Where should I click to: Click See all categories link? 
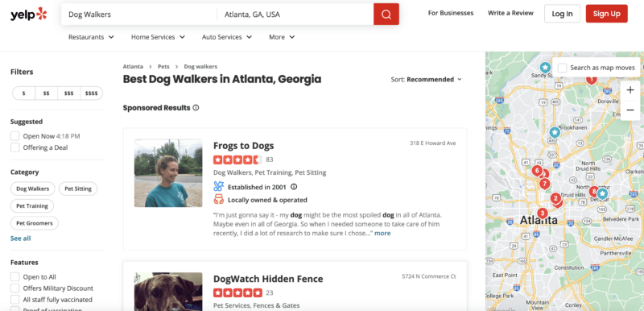click(x=21, y=238)
